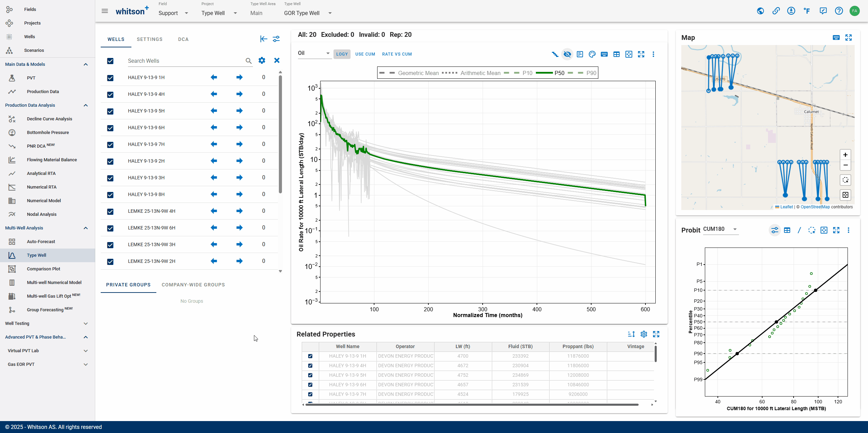Image resolution: width=868 pixels, height=433 pixels.
Task: Open the help question mark icon
Action: click(x=839, y=11)
